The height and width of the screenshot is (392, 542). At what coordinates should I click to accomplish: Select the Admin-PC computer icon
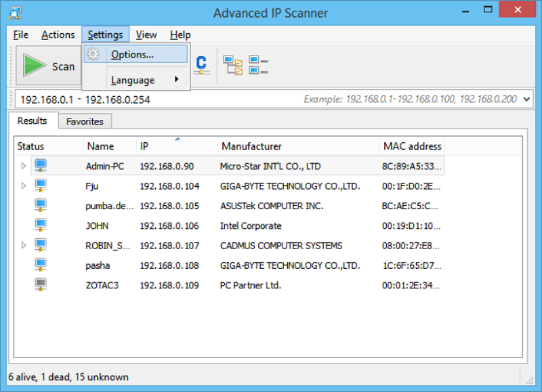[41, 166]
